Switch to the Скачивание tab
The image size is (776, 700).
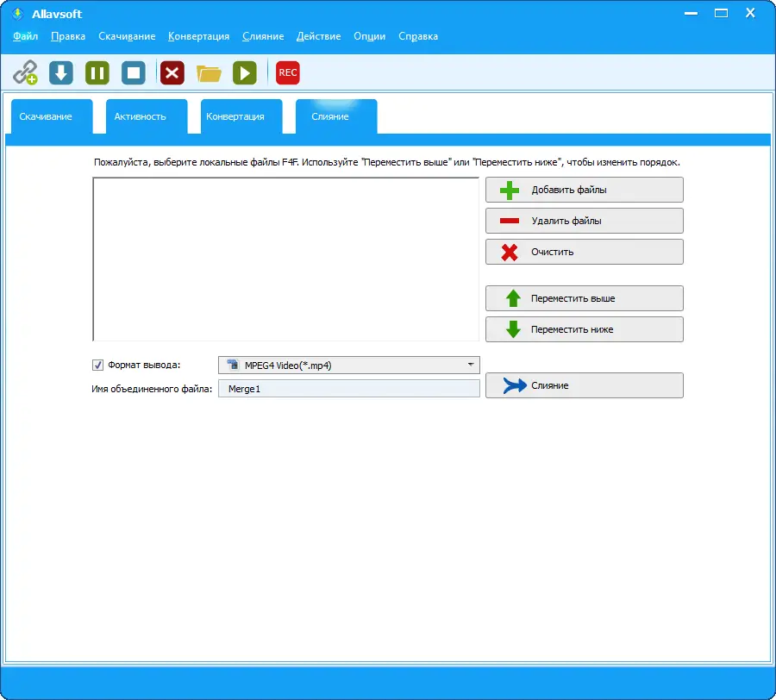[x=52, y=116]
